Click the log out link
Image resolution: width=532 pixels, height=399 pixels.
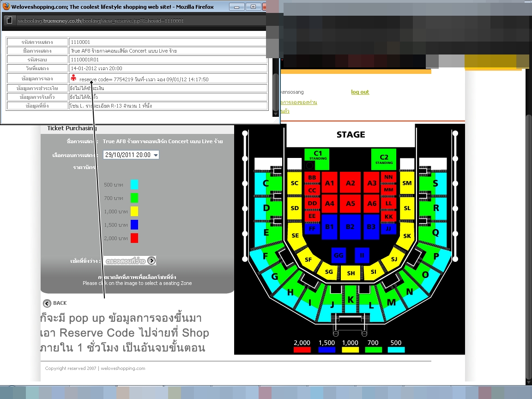360,92
